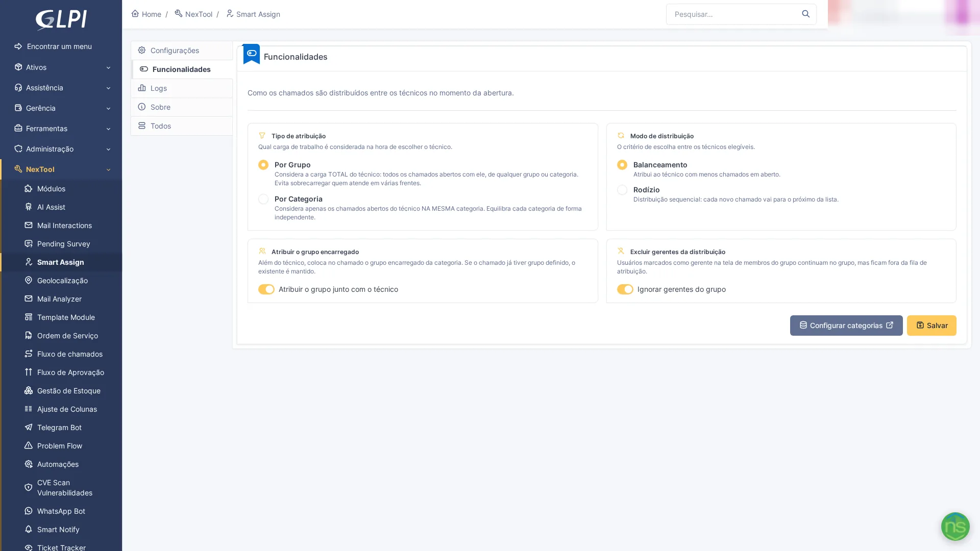Expand the Assistência menu

pyautogui.click(x=61, y=88)
